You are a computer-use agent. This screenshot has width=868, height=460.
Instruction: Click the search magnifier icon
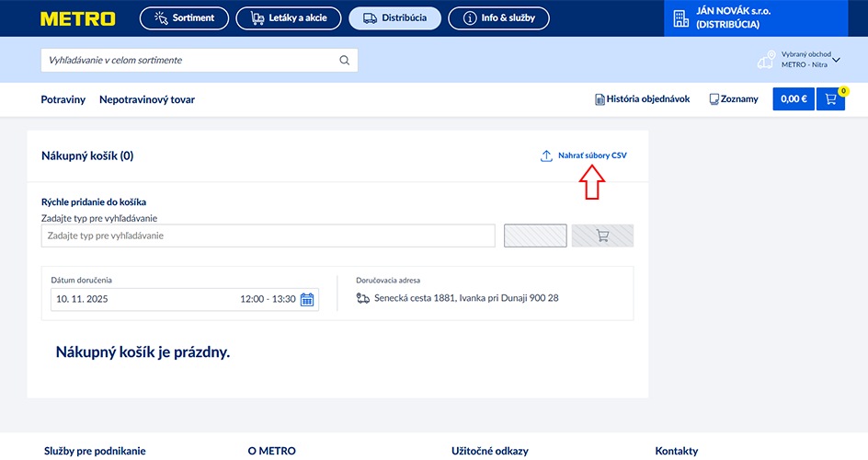[x=345, y=61]
